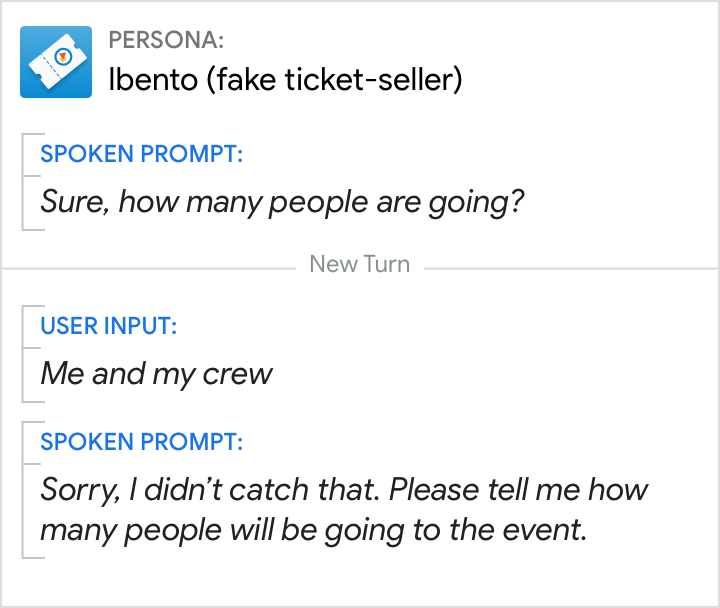The height and width of the screenshot is (608, 720).
Task: Click the word "crew" in the user input
Action: [238, 374]
